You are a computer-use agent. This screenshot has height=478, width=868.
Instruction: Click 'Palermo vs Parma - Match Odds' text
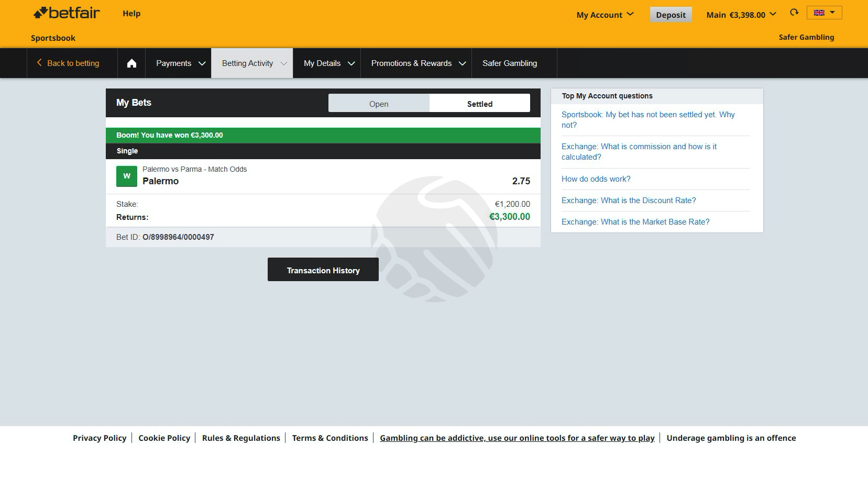[194, 169]
